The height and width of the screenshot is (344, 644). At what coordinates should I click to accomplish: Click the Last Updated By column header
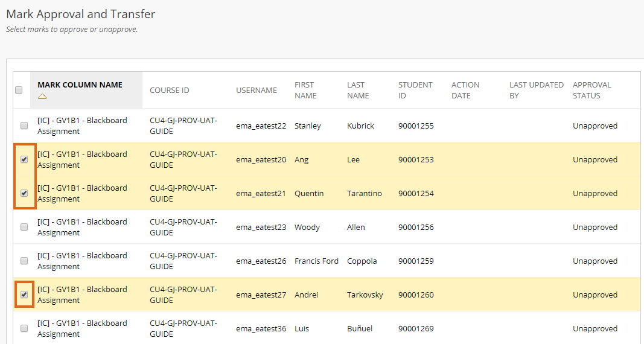click(x=537, y=91)
